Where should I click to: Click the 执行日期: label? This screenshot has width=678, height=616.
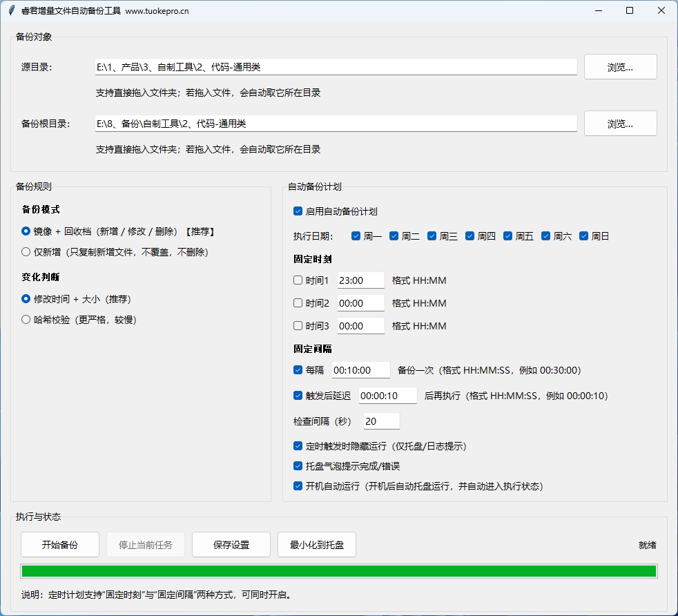pos(313,236)
